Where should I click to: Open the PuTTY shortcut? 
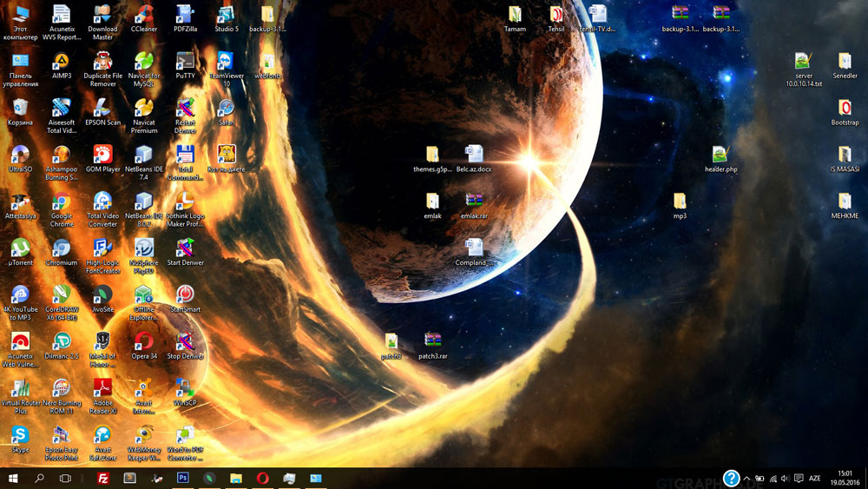[186, 65]
